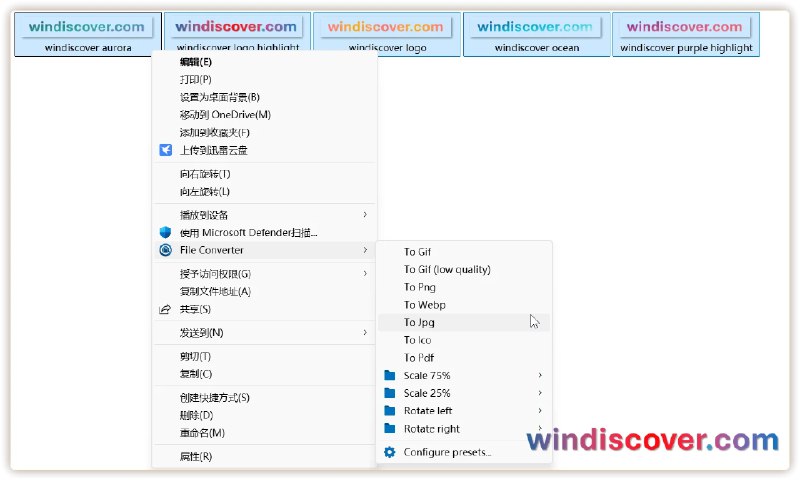800x483 pixels.
Task: Choose To Ico conversion
Action: [x=464, y=340]
